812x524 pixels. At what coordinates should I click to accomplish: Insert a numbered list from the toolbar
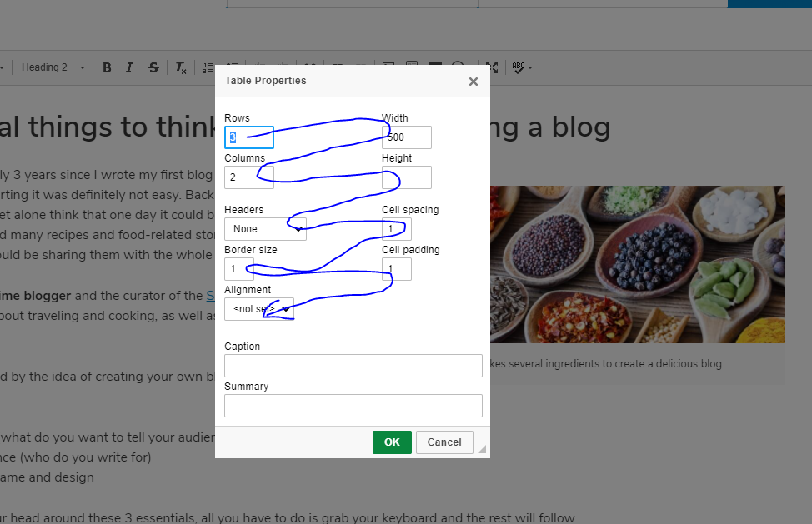208,67
